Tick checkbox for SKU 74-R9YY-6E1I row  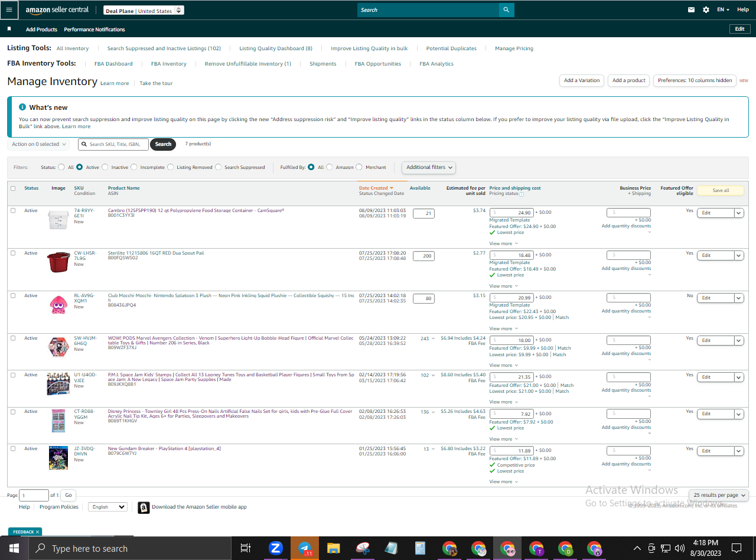(x=13, y=211)
